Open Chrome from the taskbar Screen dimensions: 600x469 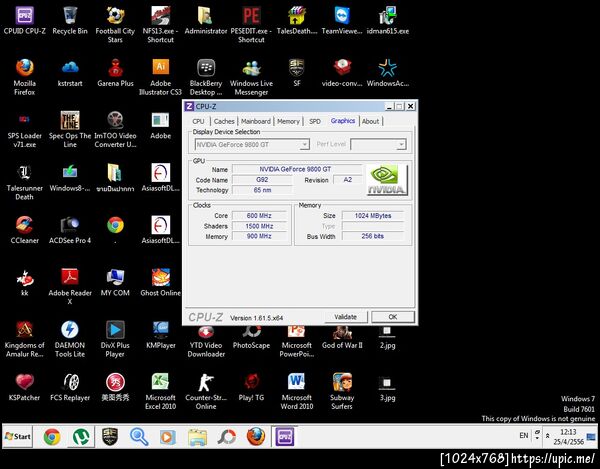(x=52, y=436)
